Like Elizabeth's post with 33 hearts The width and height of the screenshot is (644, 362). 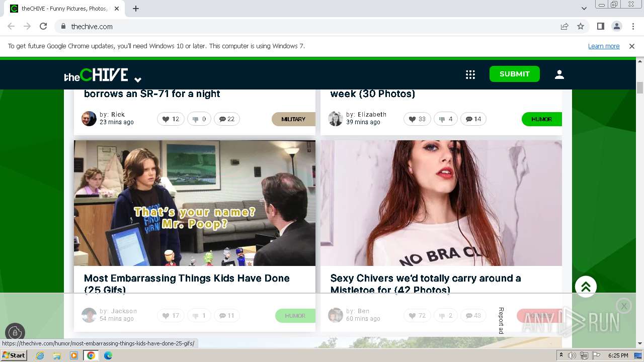coord(417,119)
